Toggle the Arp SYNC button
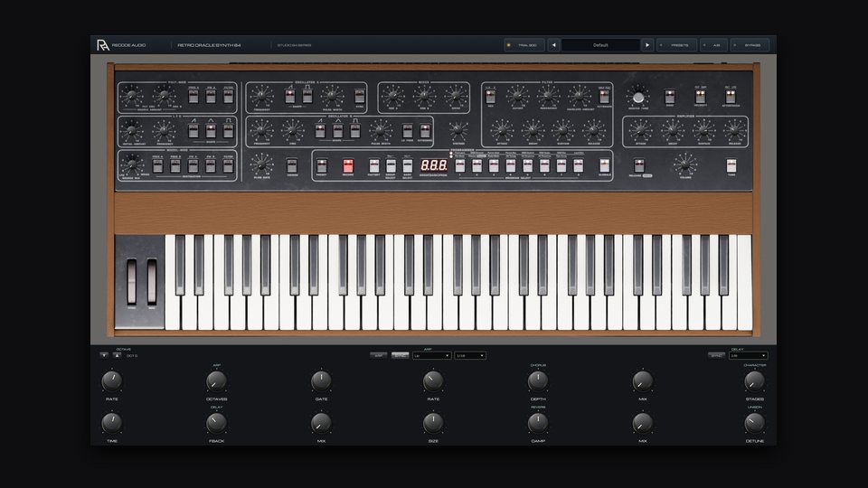The image size is (868, 488). coord(400,356)
